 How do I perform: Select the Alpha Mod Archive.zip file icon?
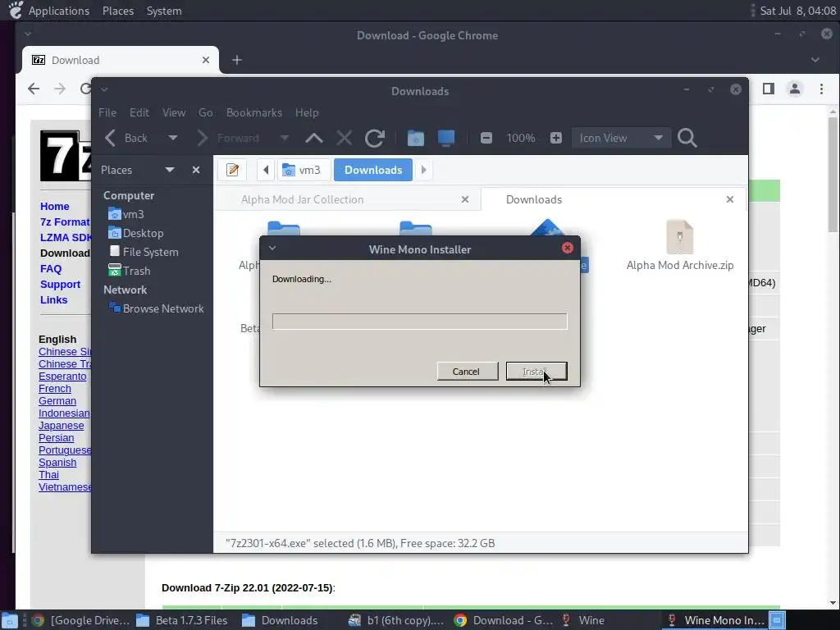click(680, 237)
